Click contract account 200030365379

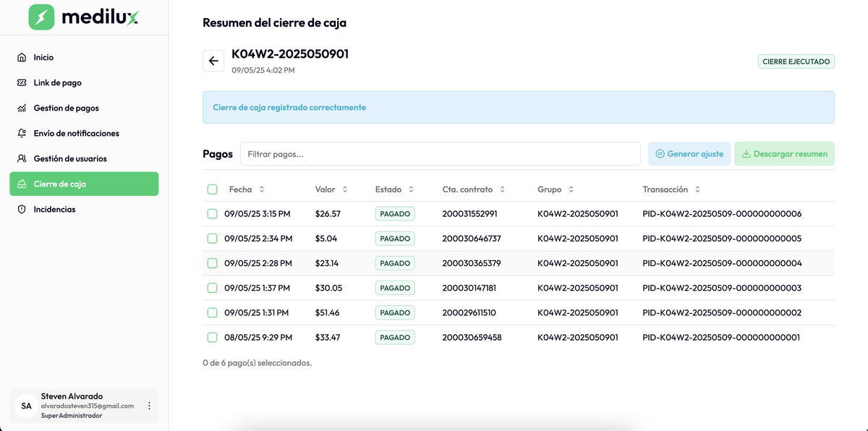472,263
